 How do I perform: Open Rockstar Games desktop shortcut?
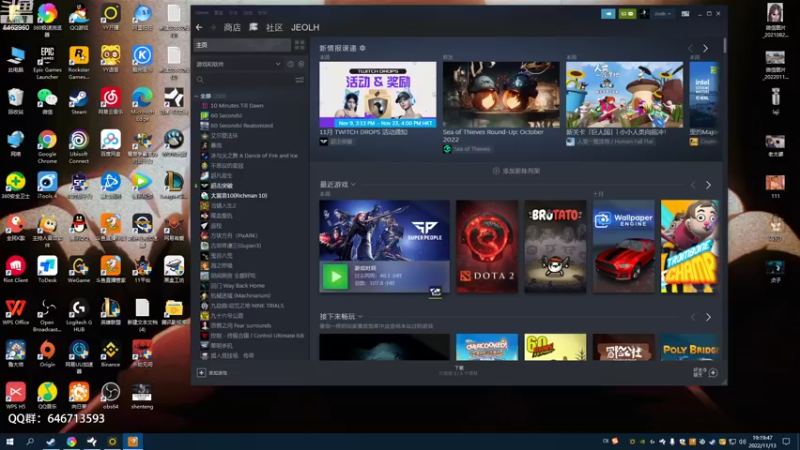click(79, 63)
